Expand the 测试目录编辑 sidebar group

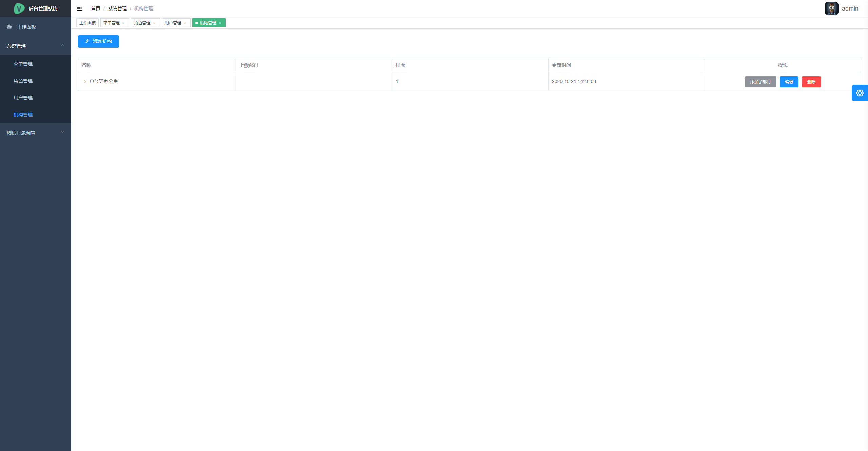tap(36, 133)
